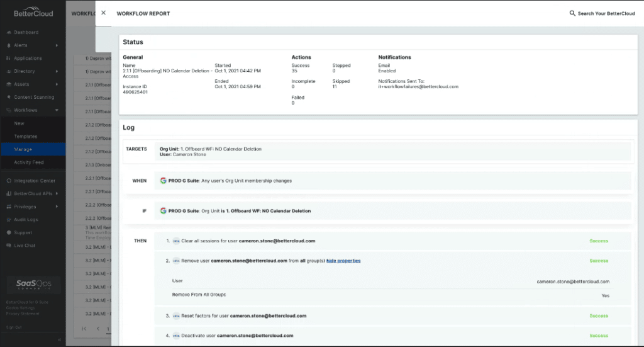Click the Privileges sidebar icon
644x347 pixels.
tap(9, 207)
